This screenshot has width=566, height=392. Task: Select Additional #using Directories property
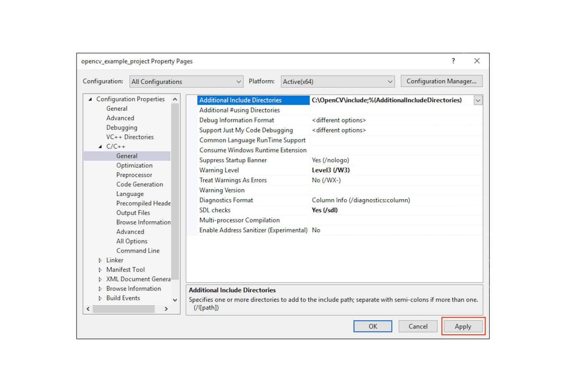pos(253,110)
